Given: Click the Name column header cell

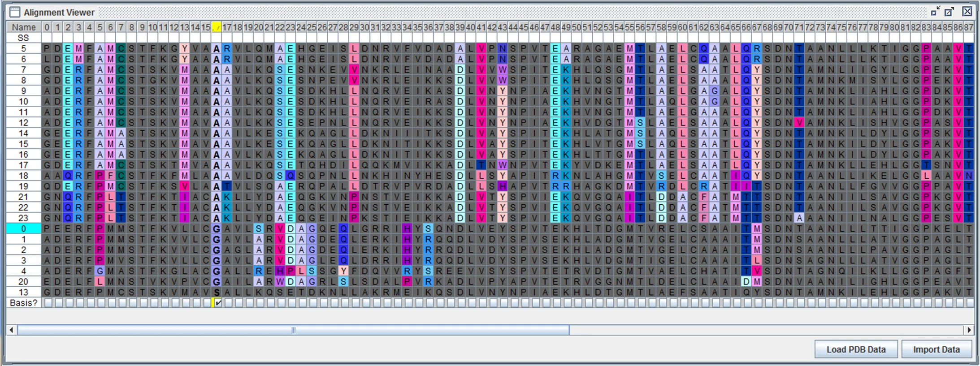Looking at the screenshot, I should [x=24, y=27].
